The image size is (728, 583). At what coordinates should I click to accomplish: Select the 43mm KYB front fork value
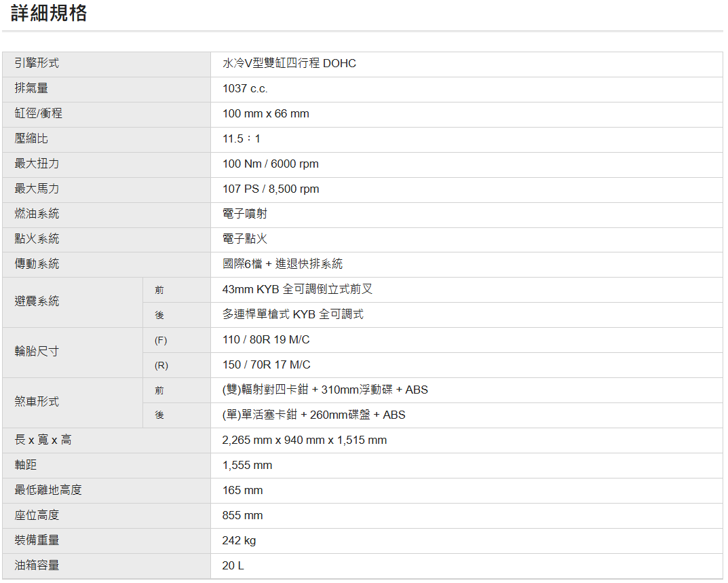click(x=297, y=289)
